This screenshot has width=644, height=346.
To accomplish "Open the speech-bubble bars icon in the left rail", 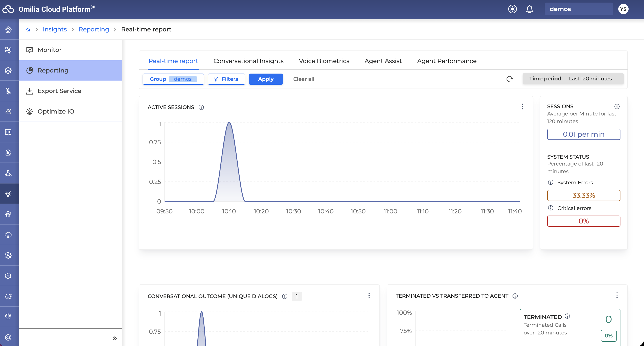I will tap(8, 132).
